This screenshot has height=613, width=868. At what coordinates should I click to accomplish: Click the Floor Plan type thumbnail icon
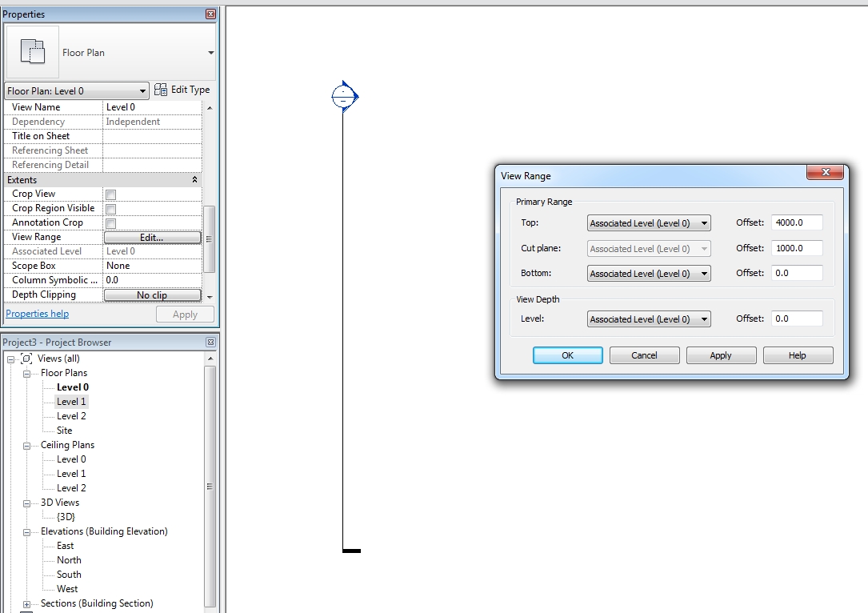click(33, 52)
